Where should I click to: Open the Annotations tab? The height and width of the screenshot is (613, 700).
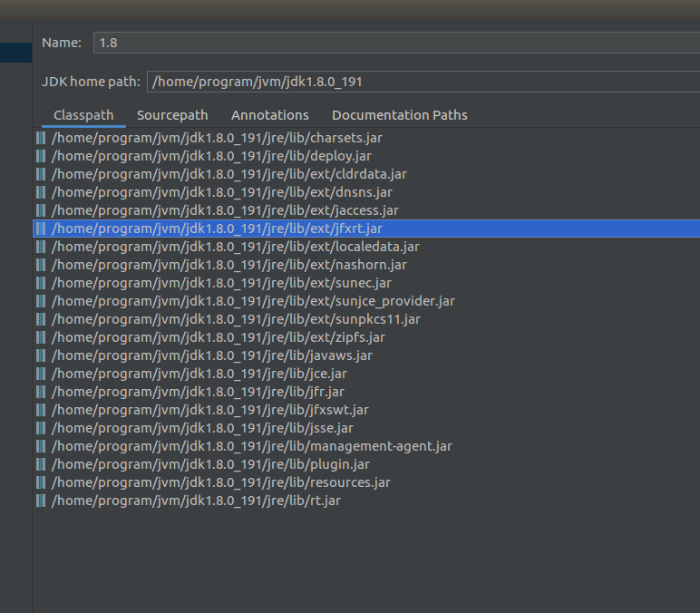(269, 115)
